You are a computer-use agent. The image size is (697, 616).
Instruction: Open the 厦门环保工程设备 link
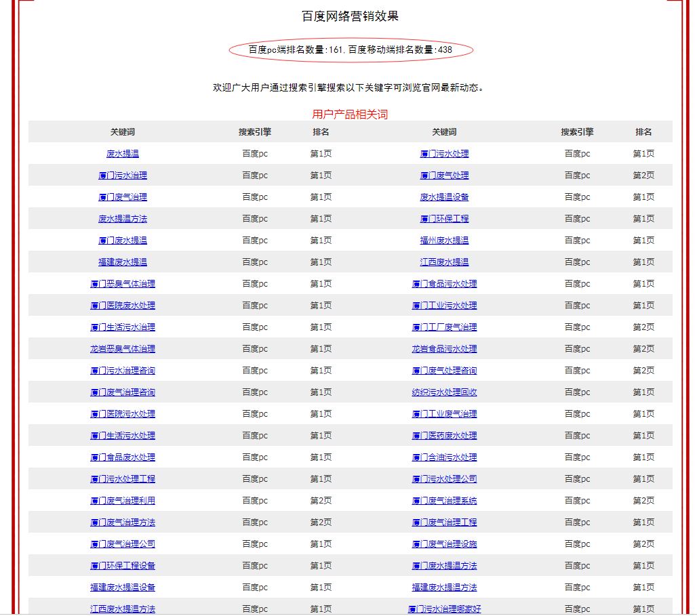click(122, 566)
